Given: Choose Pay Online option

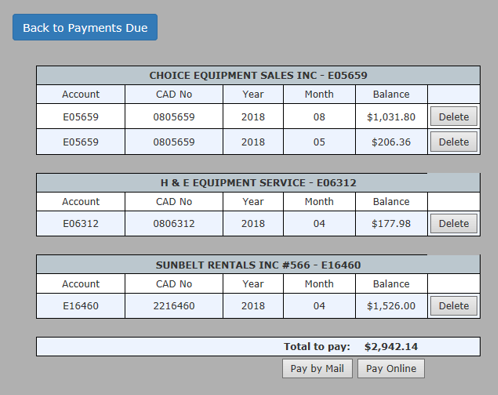Looking at the screenshot, I should (391, 368).
